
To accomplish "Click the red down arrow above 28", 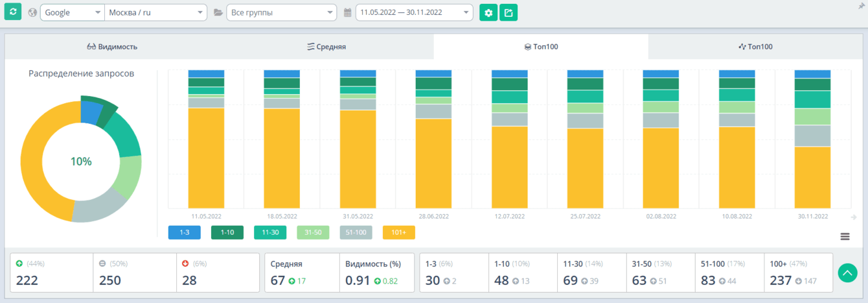I will 185,263.
